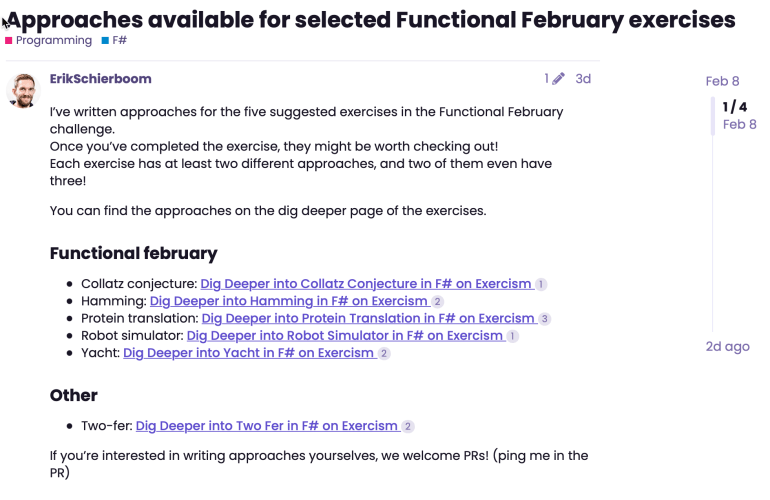Click the Collatz link click-count badge
The height and width of the screenshot is (500, 770).
pyautogui.click(x=541, y=284)
